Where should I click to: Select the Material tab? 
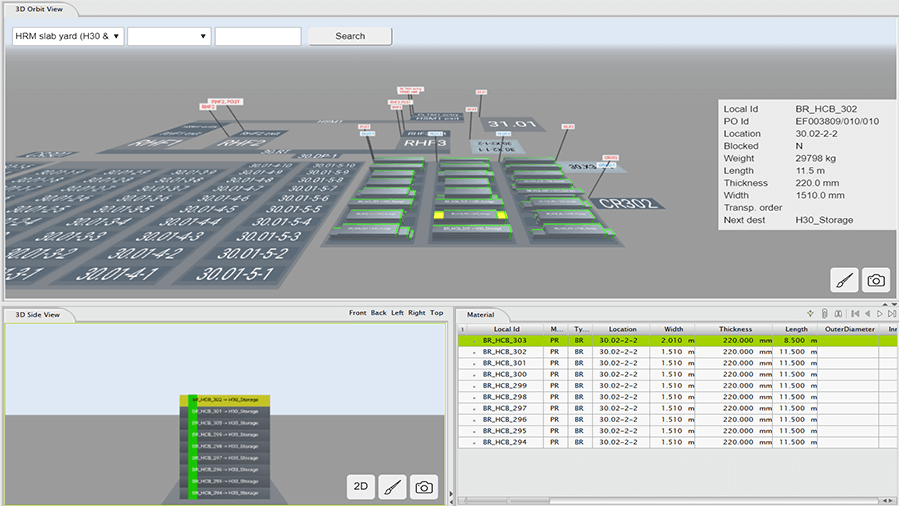pyautogui.click(x=481, y=314)
